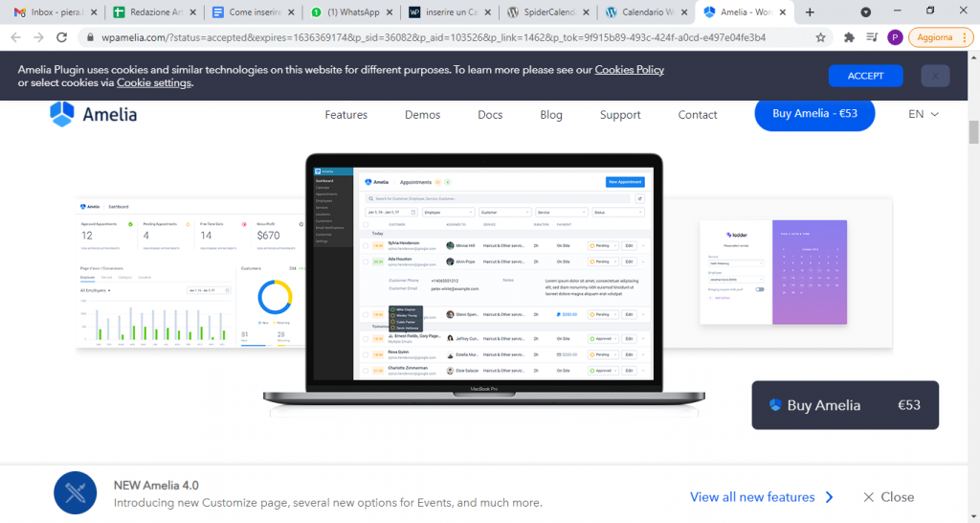The image size is (980, 523).
Task: Close the Gmail Inbox tab
Action: tap(94, 11)
